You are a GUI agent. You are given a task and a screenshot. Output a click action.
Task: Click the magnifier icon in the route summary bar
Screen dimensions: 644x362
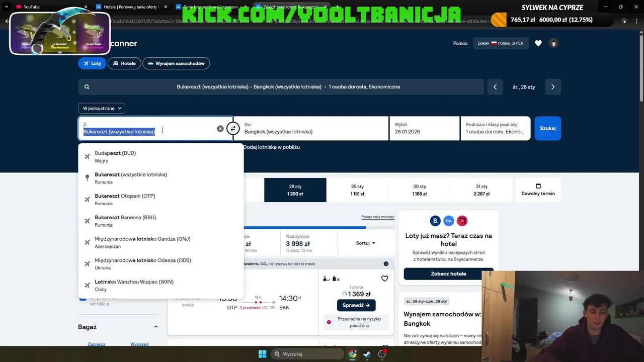(x=87, y=87)
